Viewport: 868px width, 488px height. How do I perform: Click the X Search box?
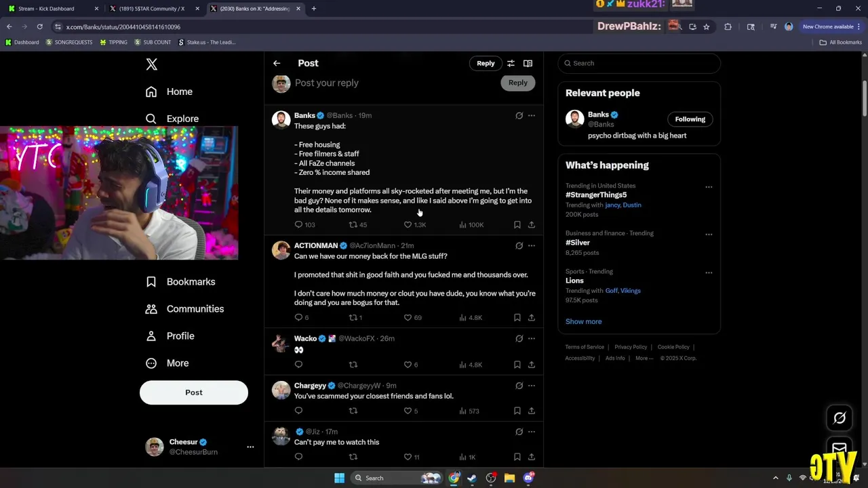point(639,63)
